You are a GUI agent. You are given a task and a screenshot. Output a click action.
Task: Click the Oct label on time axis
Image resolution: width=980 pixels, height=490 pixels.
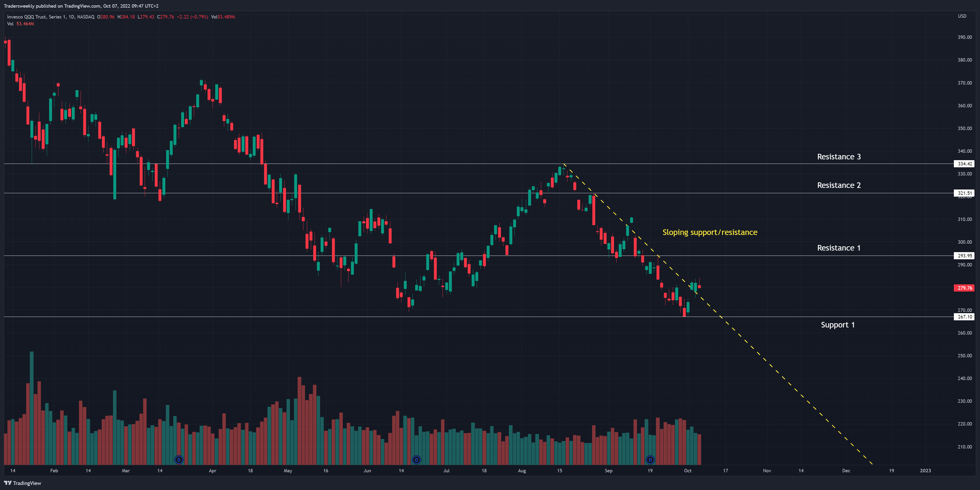point(687,471)
